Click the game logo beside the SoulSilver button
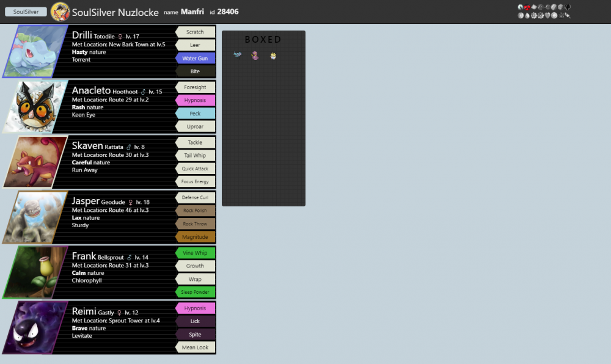This screenshot has width=611, height=364. 59,11
